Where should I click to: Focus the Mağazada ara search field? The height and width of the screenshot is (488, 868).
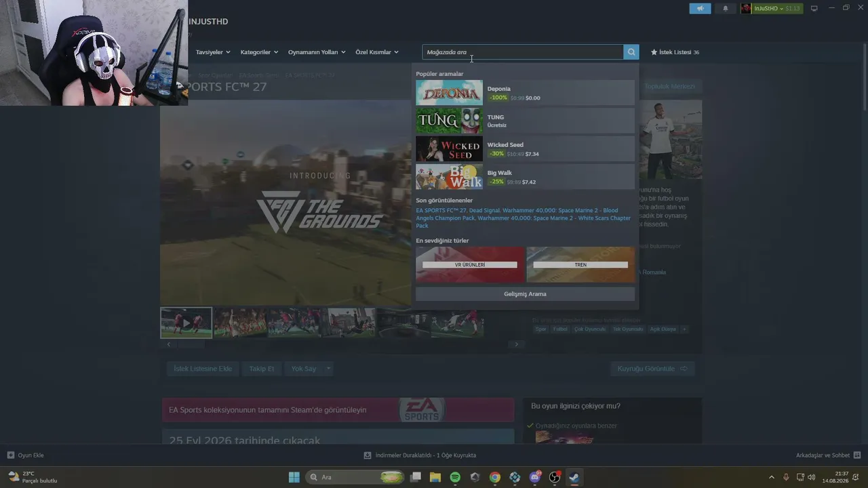523,52
